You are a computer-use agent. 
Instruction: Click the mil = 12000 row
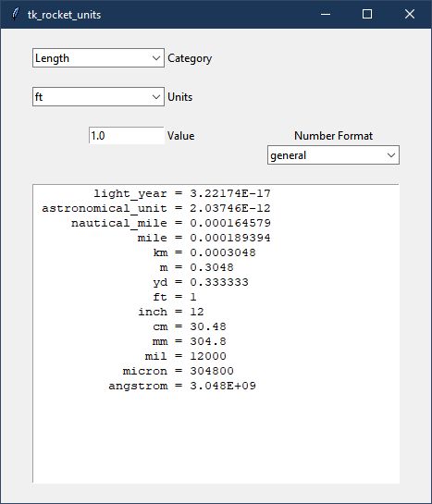click(x=186, y=356)
